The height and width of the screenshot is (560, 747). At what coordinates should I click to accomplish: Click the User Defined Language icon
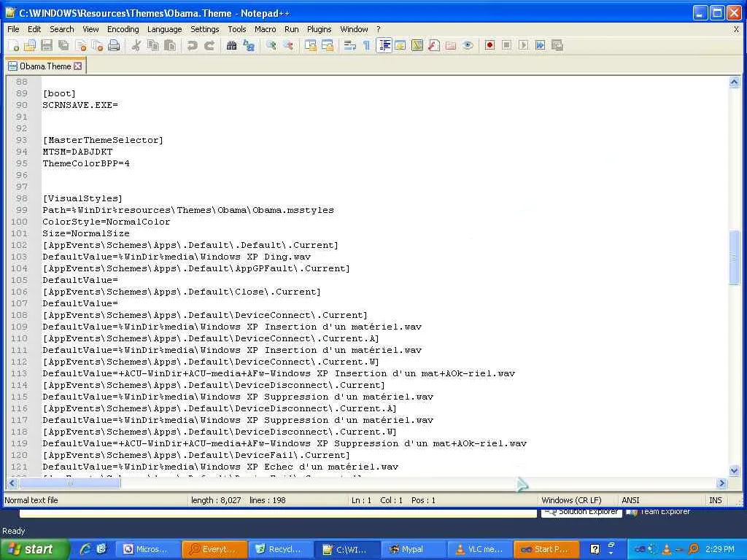(x=400, y=45)
